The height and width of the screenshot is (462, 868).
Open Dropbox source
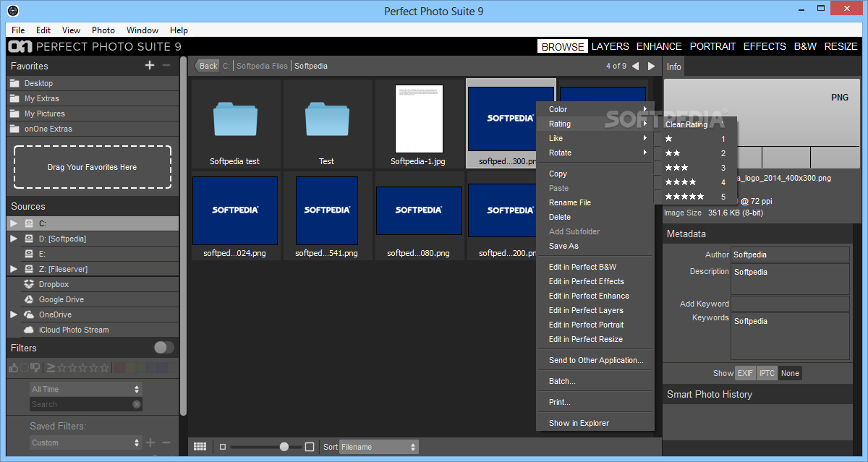[93, 284]
